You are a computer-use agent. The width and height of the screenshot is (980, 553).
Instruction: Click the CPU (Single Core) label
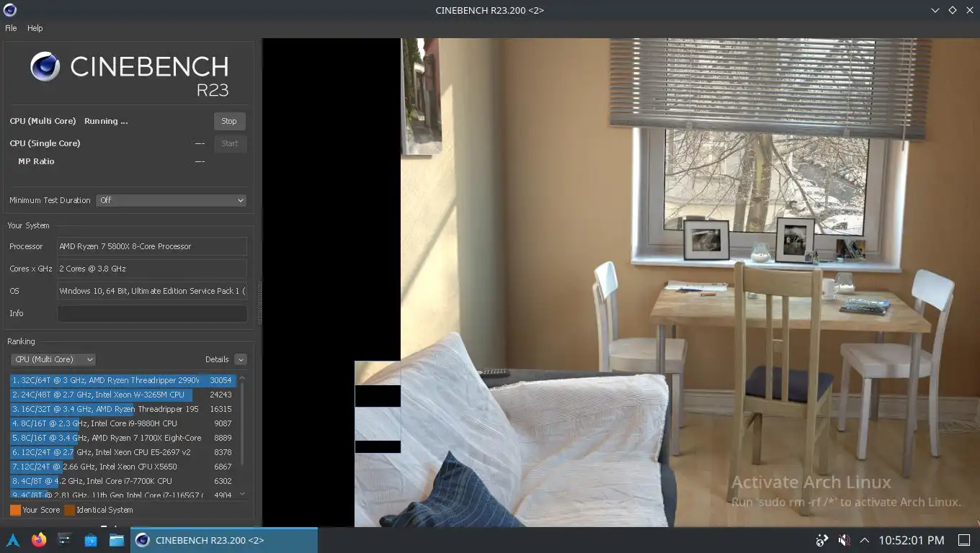(x=45, y=143)
